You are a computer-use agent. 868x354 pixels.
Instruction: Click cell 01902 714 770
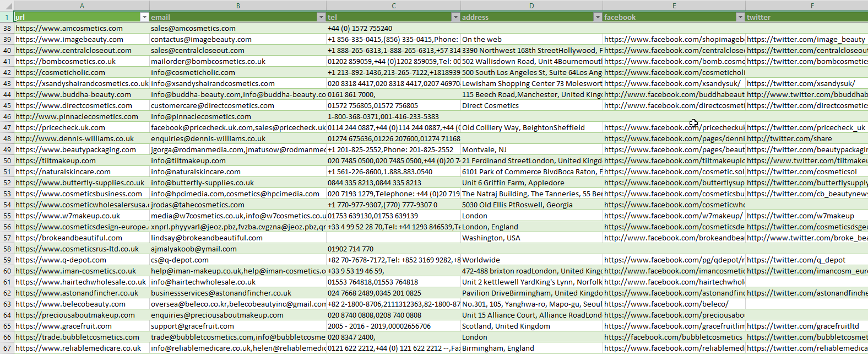(x=393, y=249)
